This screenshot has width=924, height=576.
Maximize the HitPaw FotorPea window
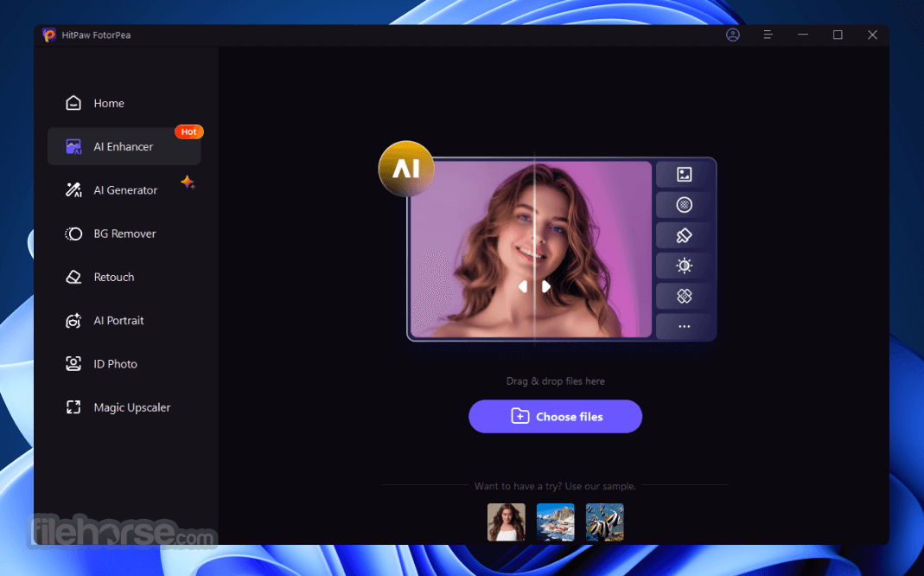pos(838,35)
